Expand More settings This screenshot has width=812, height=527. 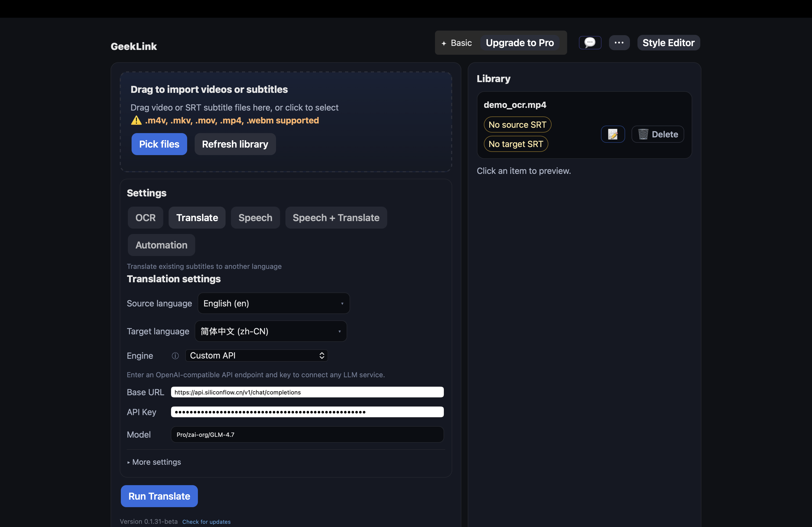(x=154, y=462)
